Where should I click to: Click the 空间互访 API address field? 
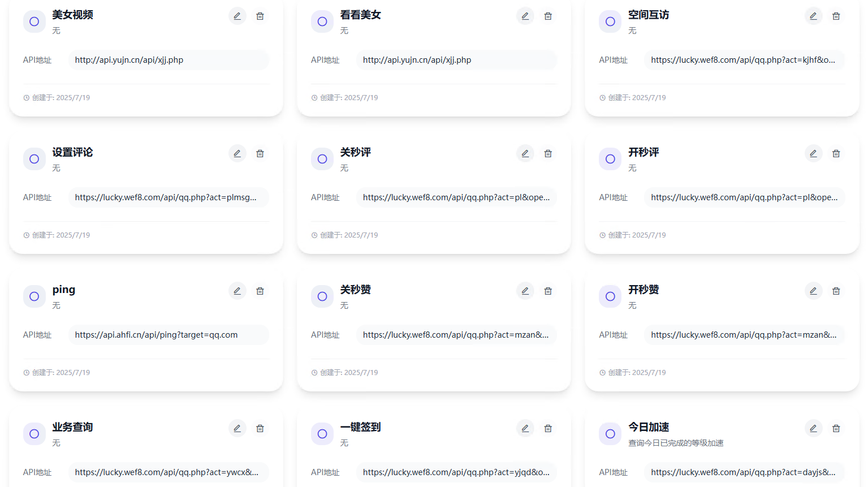(x=744, y=60)
